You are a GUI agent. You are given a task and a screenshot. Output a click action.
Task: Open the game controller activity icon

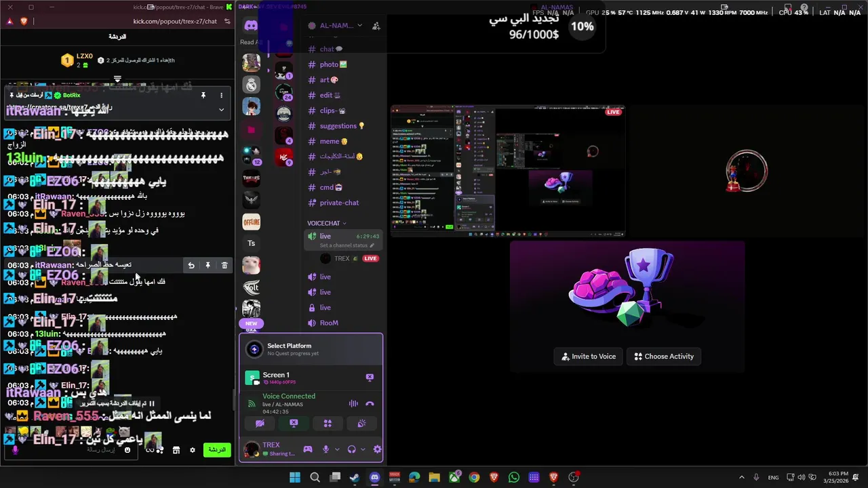307,449
